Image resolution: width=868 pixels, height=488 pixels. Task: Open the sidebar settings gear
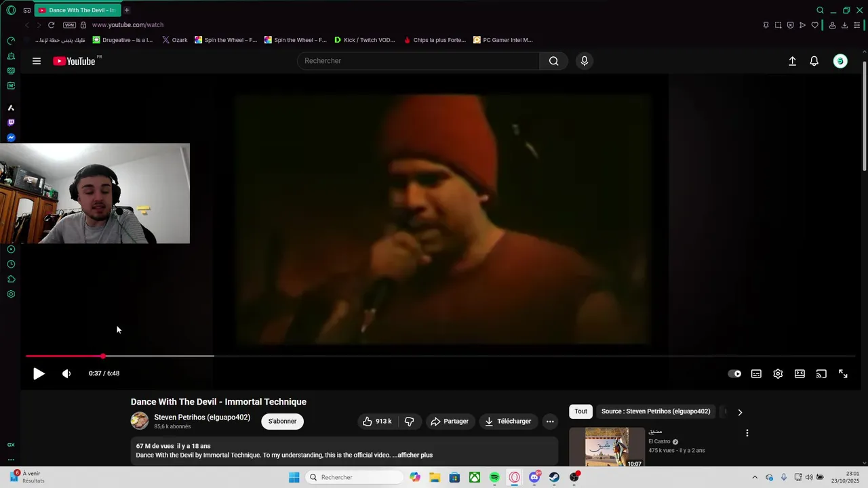(11, 294)
